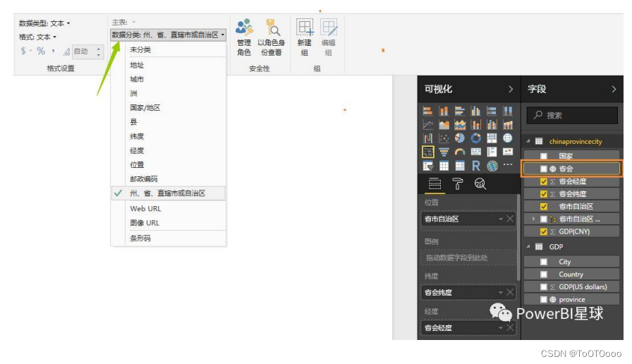Collapse the 字段 pane chevron
Viewport: 632px width, 364px height.
pyautogui.click(x=614, y=89)
